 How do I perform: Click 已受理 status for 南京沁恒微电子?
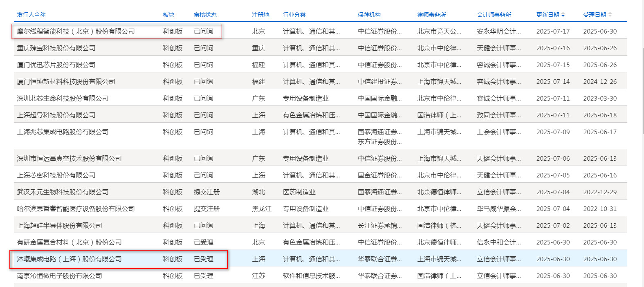(x=204, y=276)
